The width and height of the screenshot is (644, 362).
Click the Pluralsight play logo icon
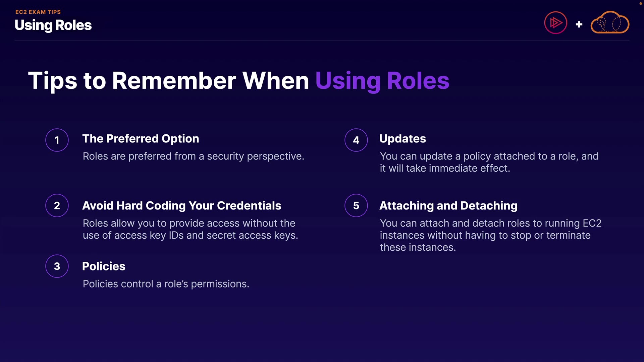555,23
